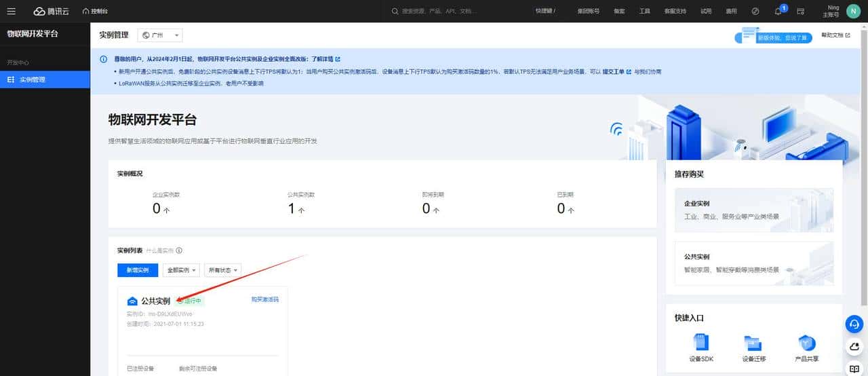Click the blue customer service headset icon

point(854,324)
